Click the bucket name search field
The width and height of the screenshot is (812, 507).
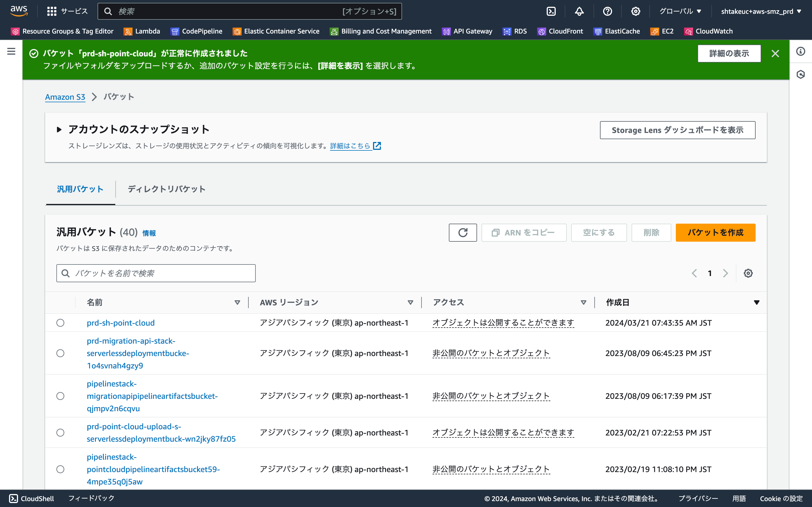tap(155, 273)
